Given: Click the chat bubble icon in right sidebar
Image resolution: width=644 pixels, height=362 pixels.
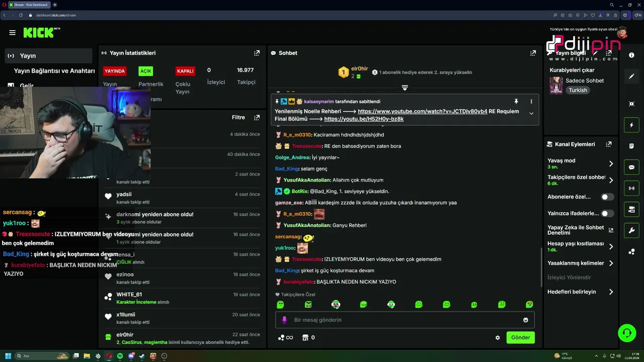Looking at the screenshot, I should [x=631, y=167].
